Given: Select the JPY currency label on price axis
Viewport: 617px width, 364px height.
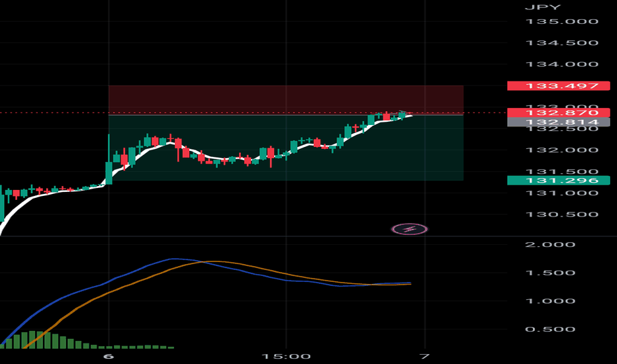Looking at the screenshot, I should [x=543, y=7].
